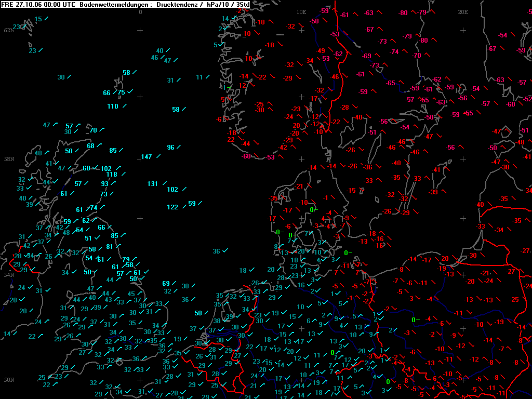This screenshot has height=399, width=532.
Task: Click the map title header text
Action: click(125, 4)
